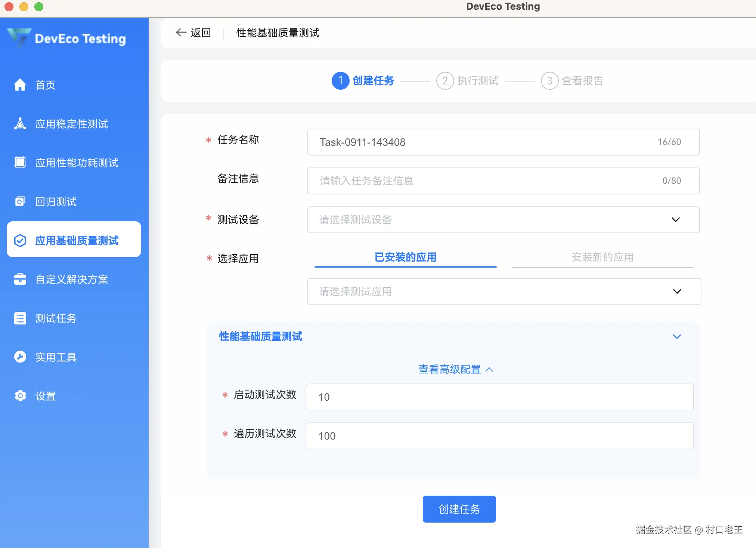Focus the remarks 备注信息 input field

coord(486,181)
